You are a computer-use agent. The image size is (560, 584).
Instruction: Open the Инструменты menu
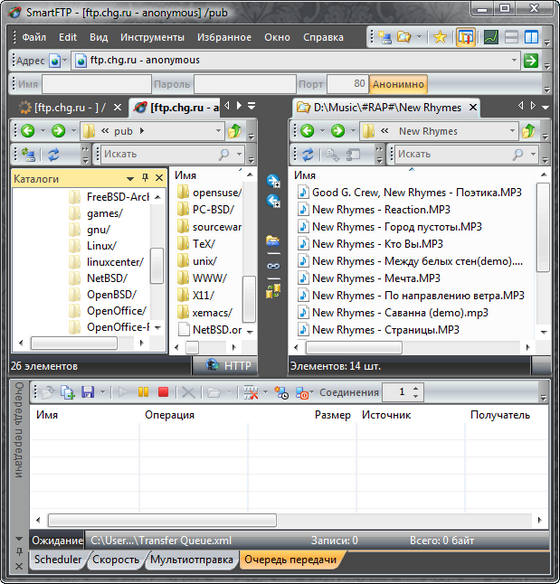pyautogui.click(x=152, y=37)
